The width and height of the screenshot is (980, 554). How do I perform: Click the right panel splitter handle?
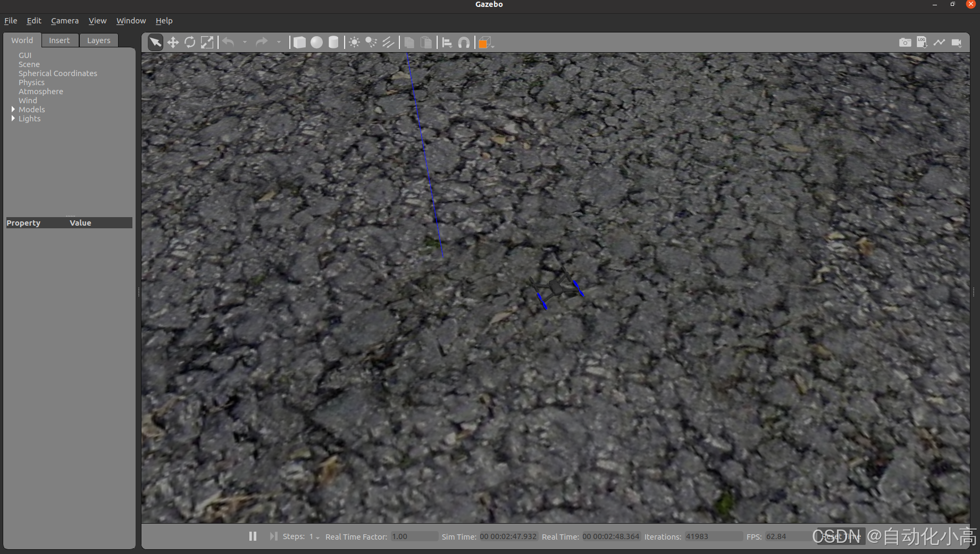[x=974, y=292]
